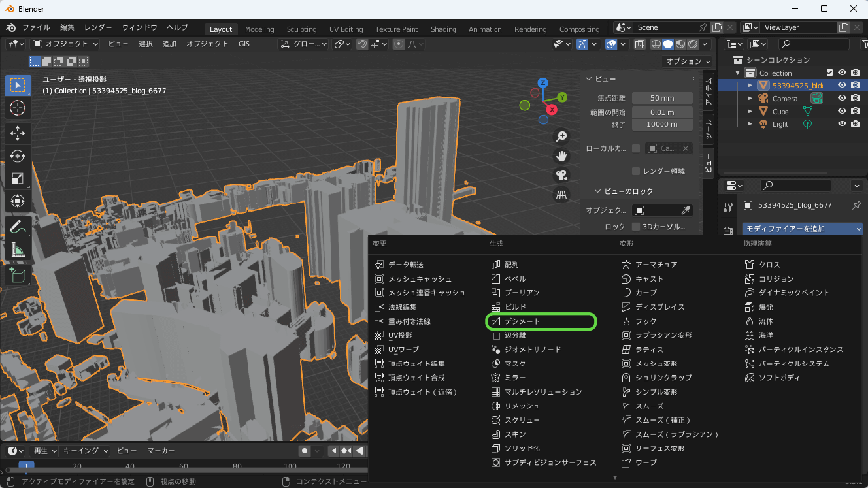Switch to the Shading workspace tab
This screenshot has width=868, height=488.
[443, 29]
